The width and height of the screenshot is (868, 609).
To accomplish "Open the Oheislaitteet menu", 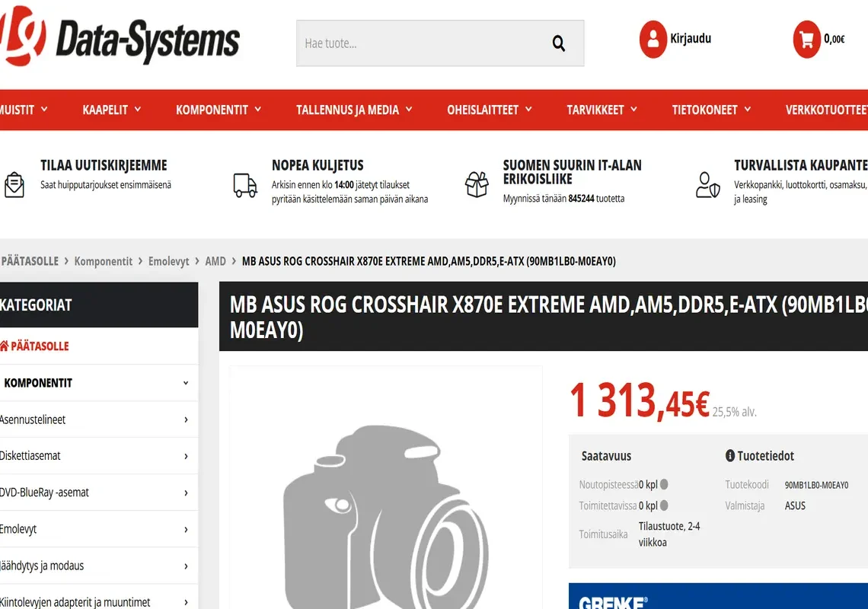I will coord(490,110).
